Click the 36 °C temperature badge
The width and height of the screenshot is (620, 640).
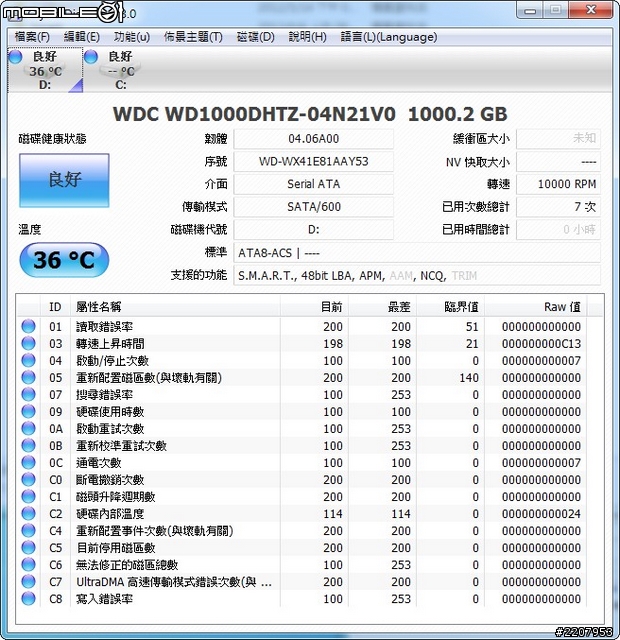point(64,260)
